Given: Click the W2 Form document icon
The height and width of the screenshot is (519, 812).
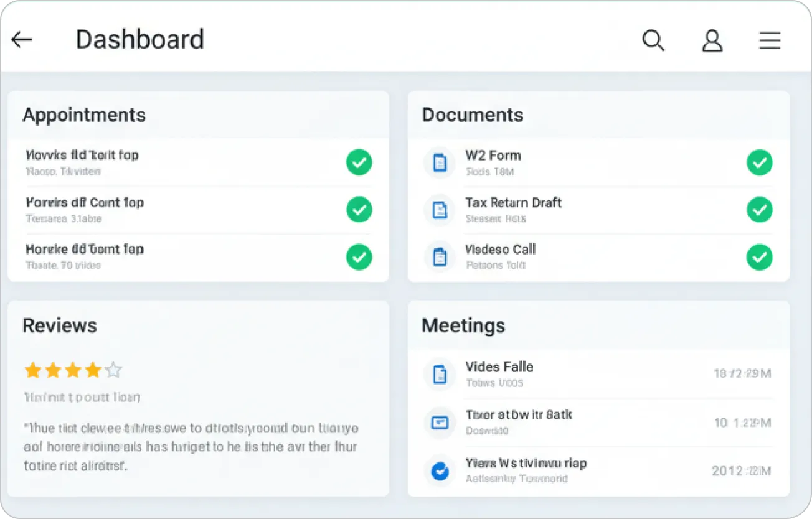Looking at the screenshot, I should 440,163.
